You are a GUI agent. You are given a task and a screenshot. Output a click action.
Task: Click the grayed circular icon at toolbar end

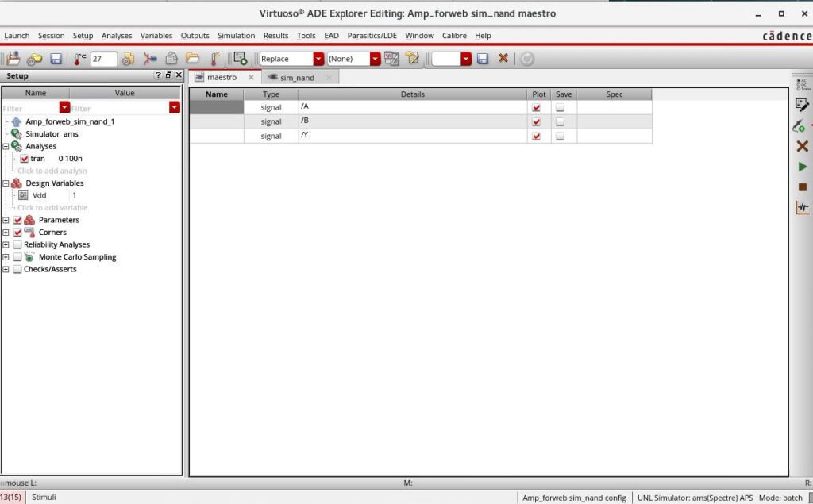pos(527,59)
